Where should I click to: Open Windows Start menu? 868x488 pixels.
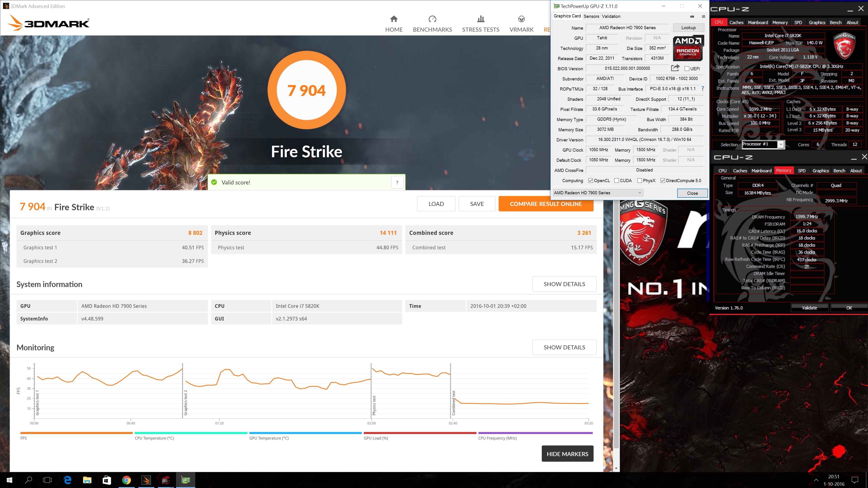point(9,480)
